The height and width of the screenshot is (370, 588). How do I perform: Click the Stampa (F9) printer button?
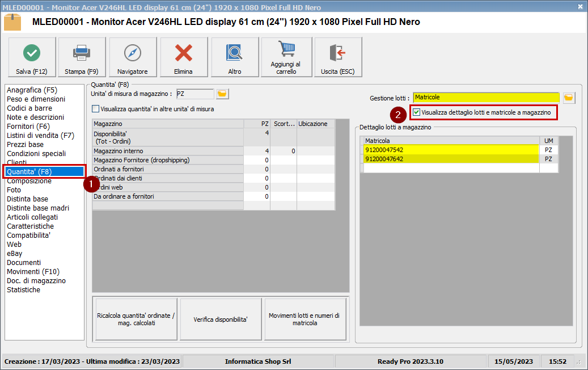(82, 57)
